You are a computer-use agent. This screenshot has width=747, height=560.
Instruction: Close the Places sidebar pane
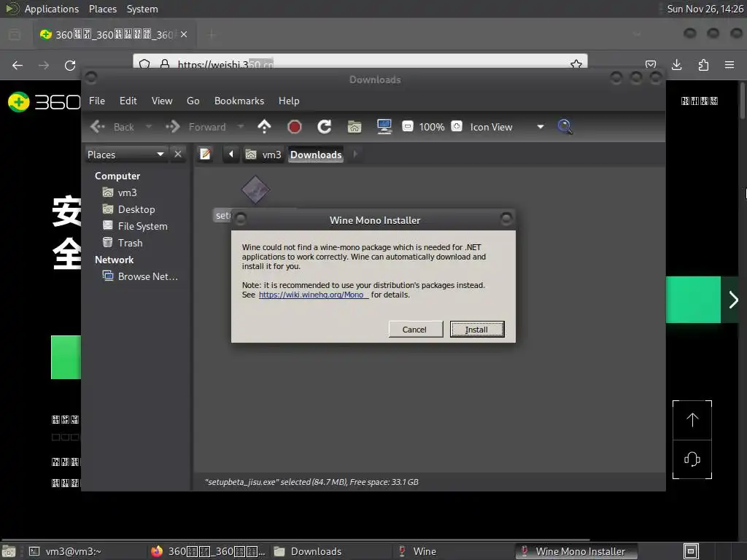(178, 155)
